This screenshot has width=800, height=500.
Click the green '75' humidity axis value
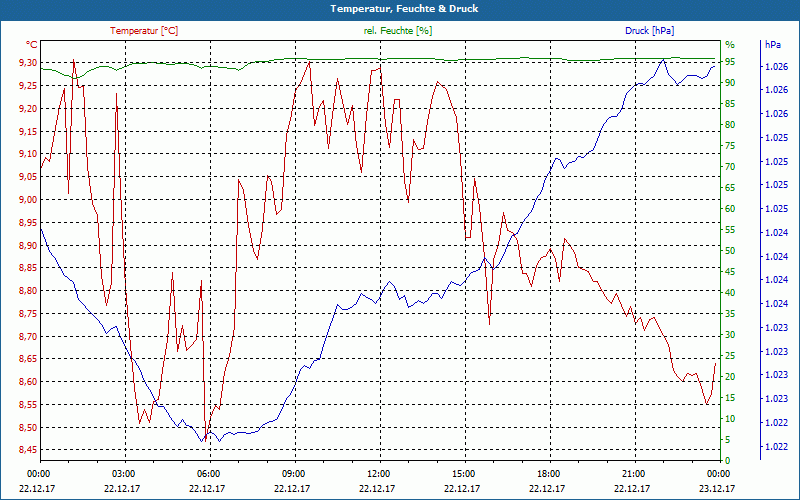pyautogui.click(x=730, y=146)
